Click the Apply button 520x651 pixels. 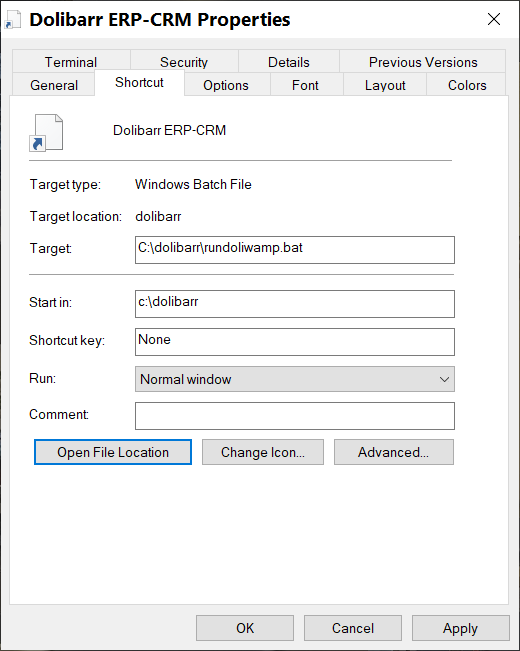tap(461, 628)
